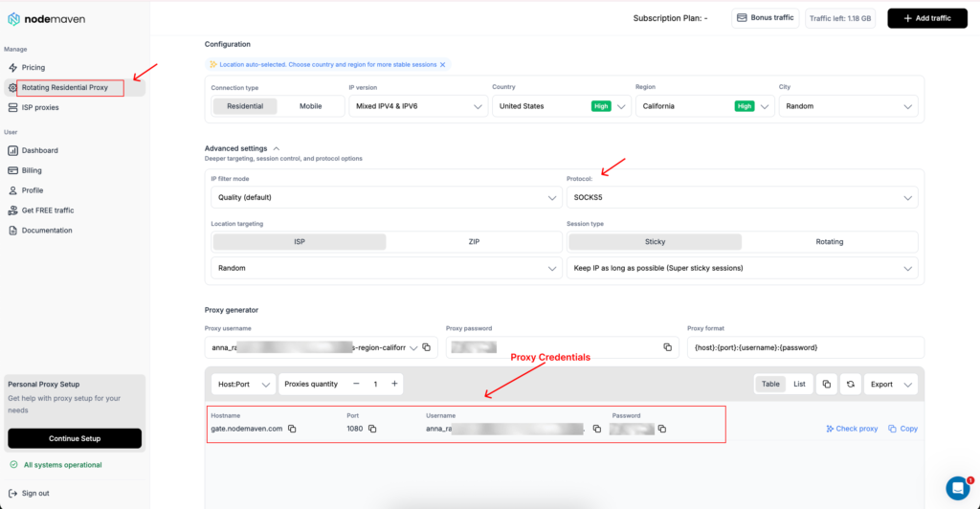
Task: Click the Documentation file icon
Action: [12, 231]
